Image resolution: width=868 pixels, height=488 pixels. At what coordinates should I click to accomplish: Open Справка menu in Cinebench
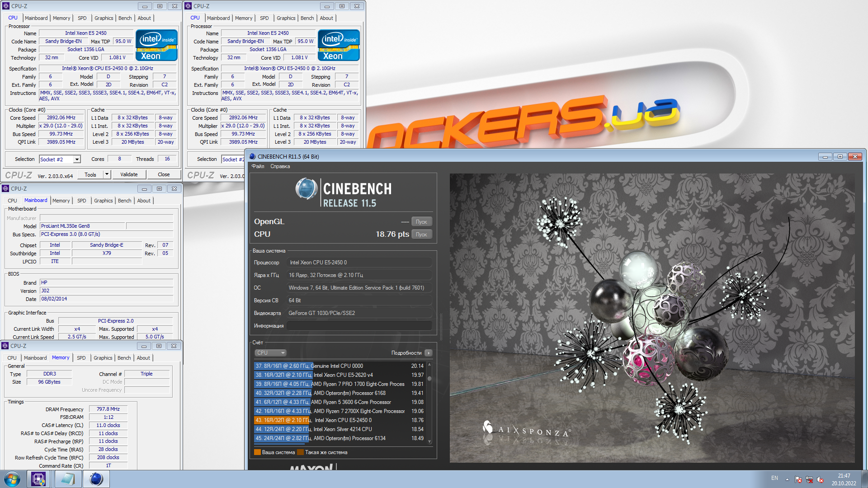click(280, 166)
